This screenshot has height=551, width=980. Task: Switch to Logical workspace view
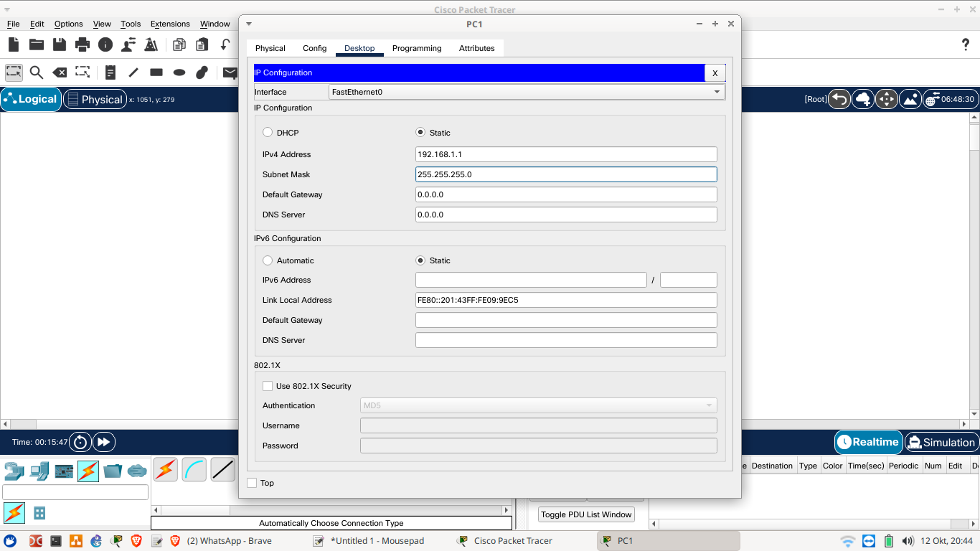31,99
